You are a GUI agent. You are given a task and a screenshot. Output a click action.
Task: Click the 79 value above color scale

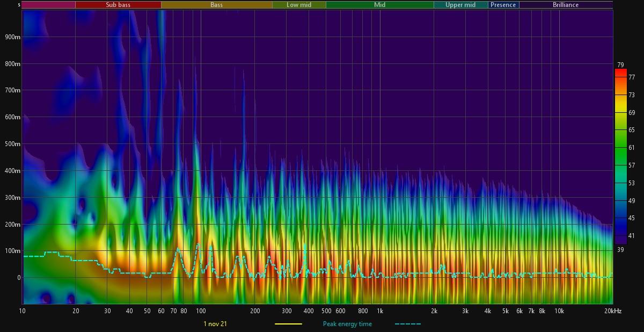click(620, 65)
